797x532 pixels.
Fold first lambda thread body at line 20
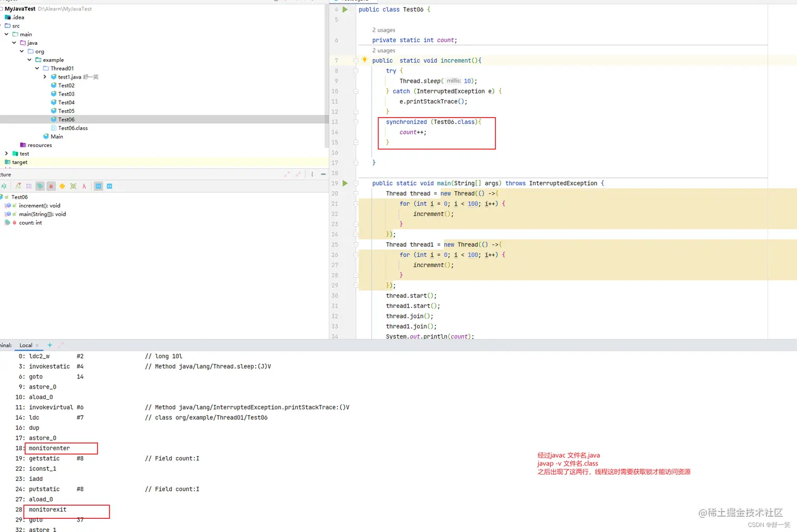click(x=356, y=194)
